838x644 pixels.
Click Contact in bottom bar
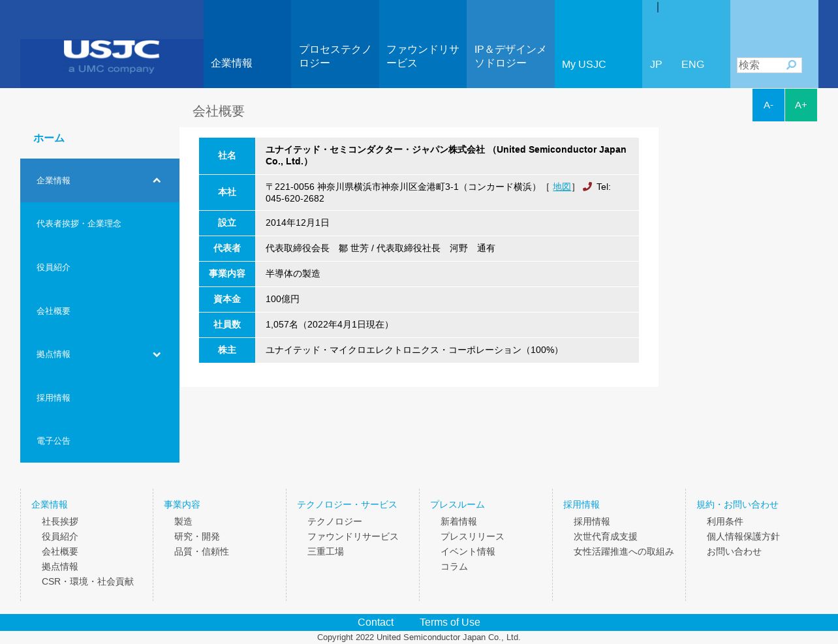[x=376, y=622]
